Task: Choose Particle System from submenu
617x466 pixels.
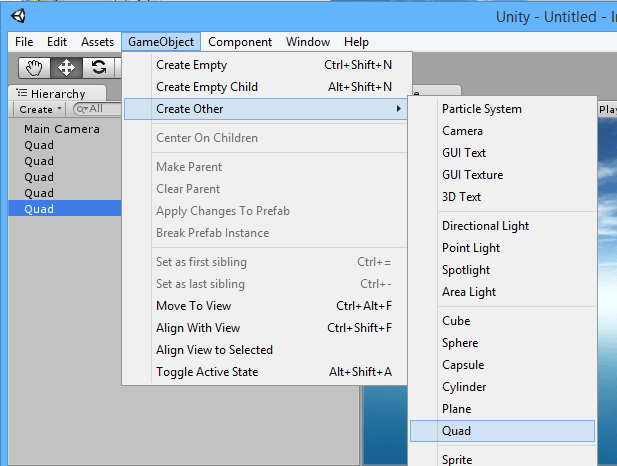Action: click(x=482, y=109)
